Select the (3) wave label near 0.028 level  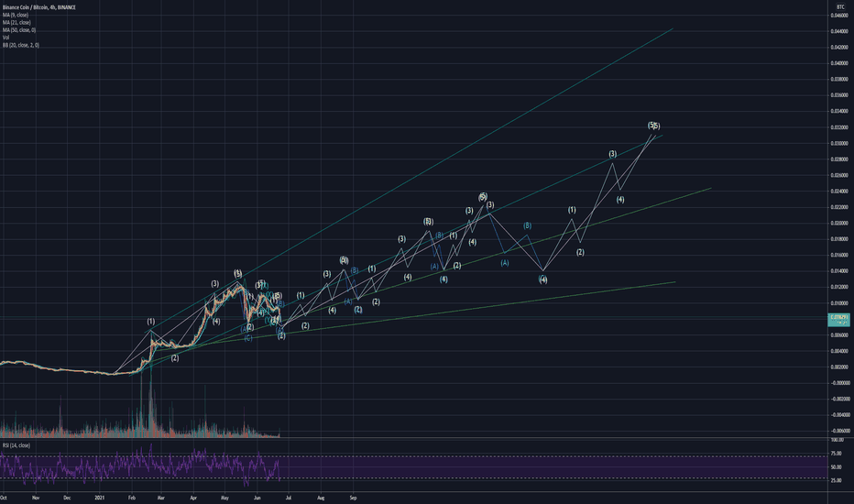(613, 154)
